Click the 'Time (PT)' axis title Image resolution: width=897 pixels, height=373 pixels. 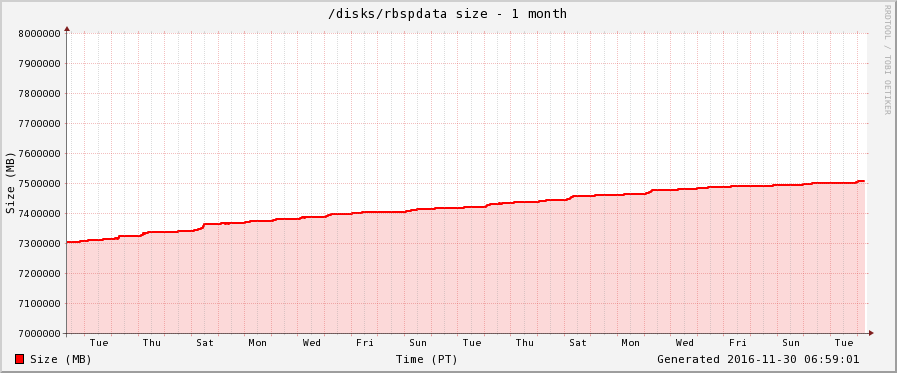427,359
